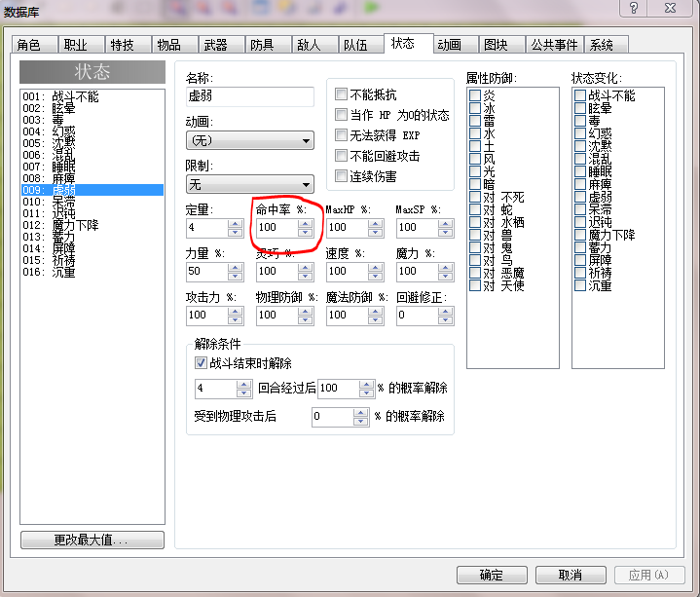Toggle 当作 HP 为0的状态 checkbox

pyautogui.click(x=341, y=115)
